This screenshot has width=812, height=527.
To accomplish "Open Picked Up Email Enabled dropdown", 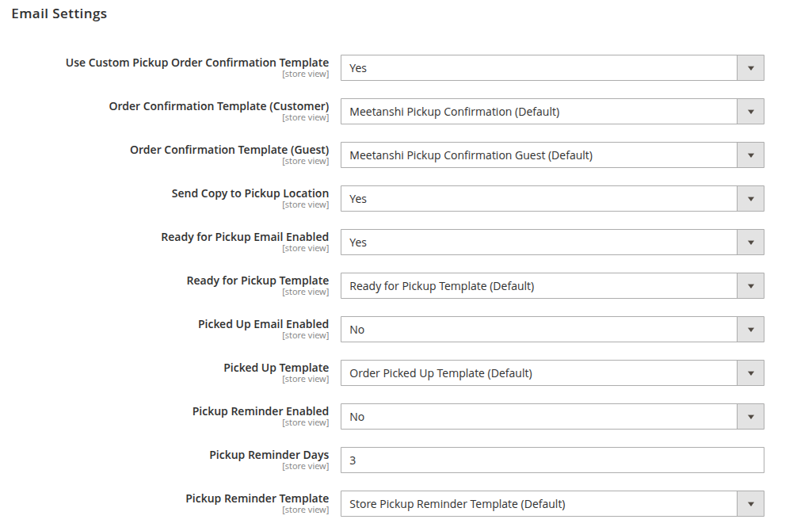I will click(x=552, y=329).
